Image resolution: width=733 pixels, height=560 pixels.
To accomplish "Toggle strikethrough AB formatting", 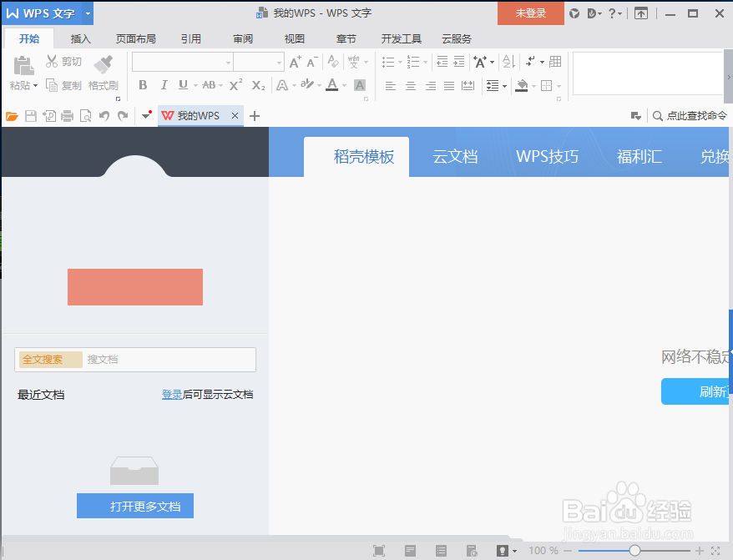I will tap(209, 85).
